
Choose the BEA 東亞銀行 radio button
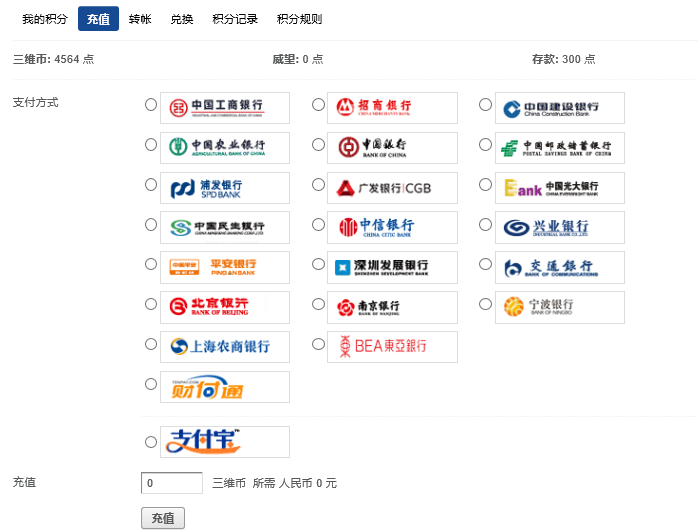coord(318,344)
